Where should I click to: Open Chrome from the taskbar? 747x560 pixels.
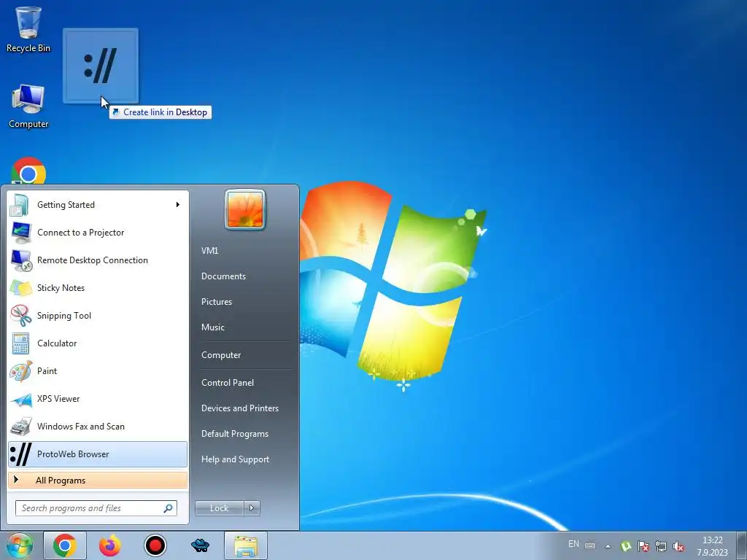point(65,545)
